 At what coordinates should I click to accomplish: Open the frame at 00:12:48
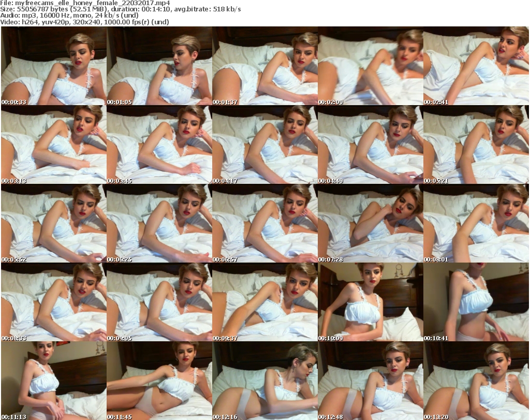click(x=371, y=381)
